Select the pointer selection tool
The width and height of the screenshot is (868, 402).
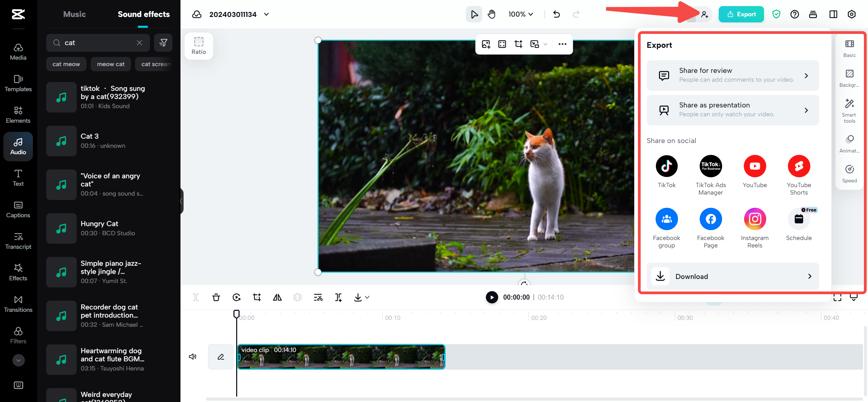474,14
